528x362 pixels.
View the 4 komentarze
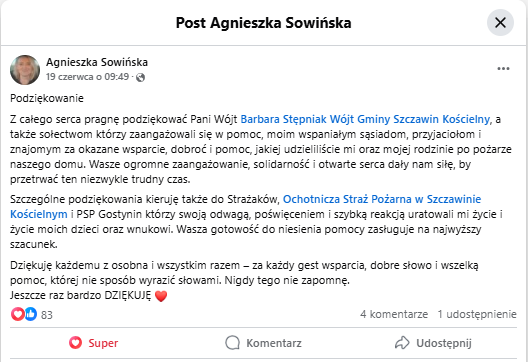point(394,314)
